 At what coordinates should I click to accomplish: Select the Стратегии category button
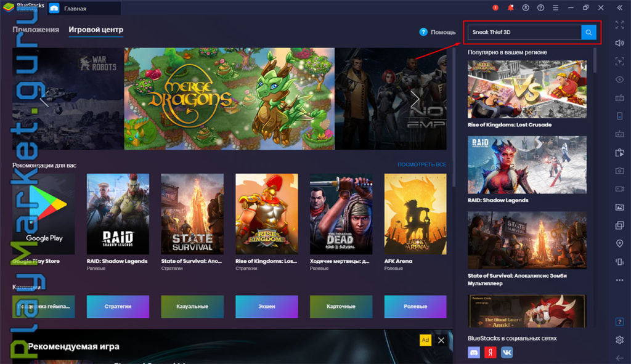(118, 307)
